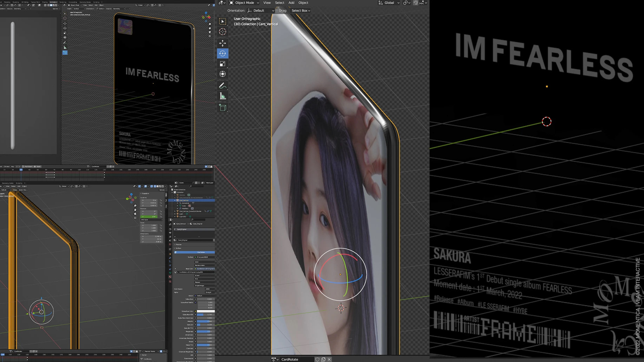Image resolution: width=644 pixels, height=362 pixels.
Task: Click the fake user shield icon beside CardRotate
Action: click(317, 359)
